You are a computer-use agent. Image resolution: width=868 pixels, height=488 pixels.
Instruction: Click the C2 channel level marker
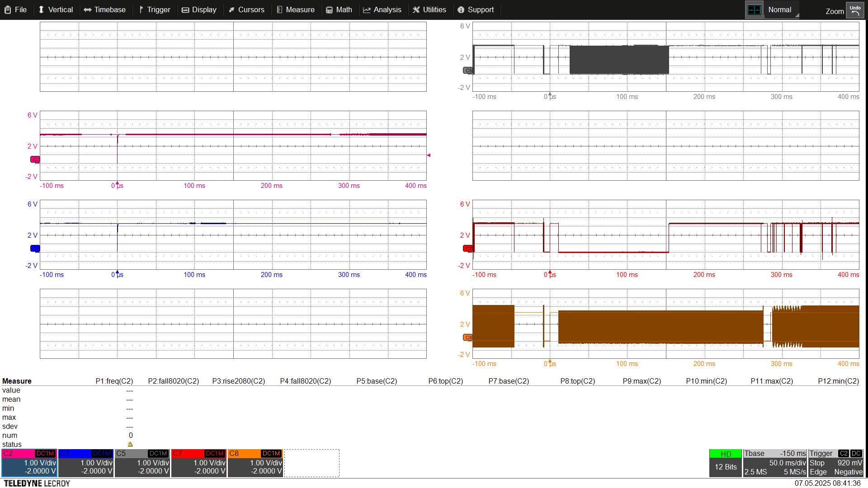(35, 160)
